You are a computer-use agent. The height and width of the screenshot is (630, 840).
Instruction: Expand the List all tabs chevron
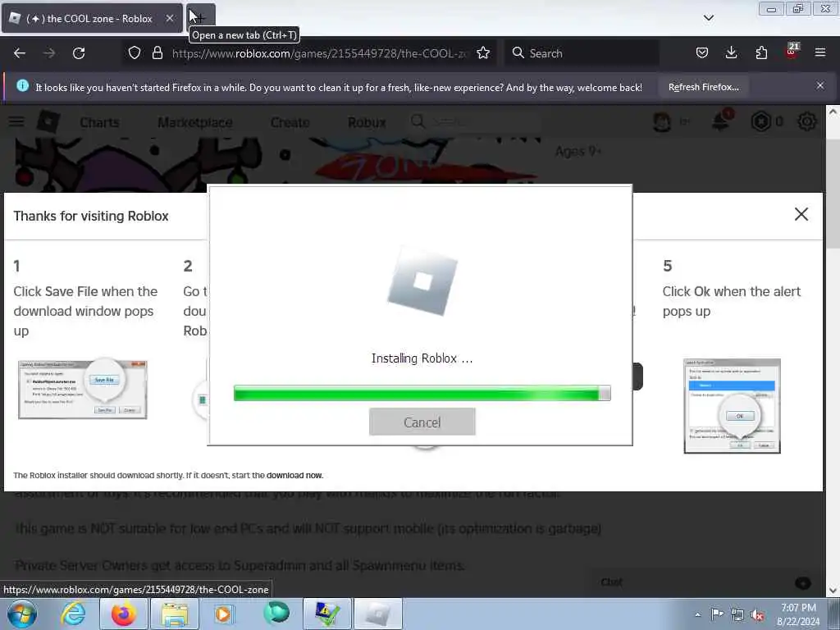(708, 18)
